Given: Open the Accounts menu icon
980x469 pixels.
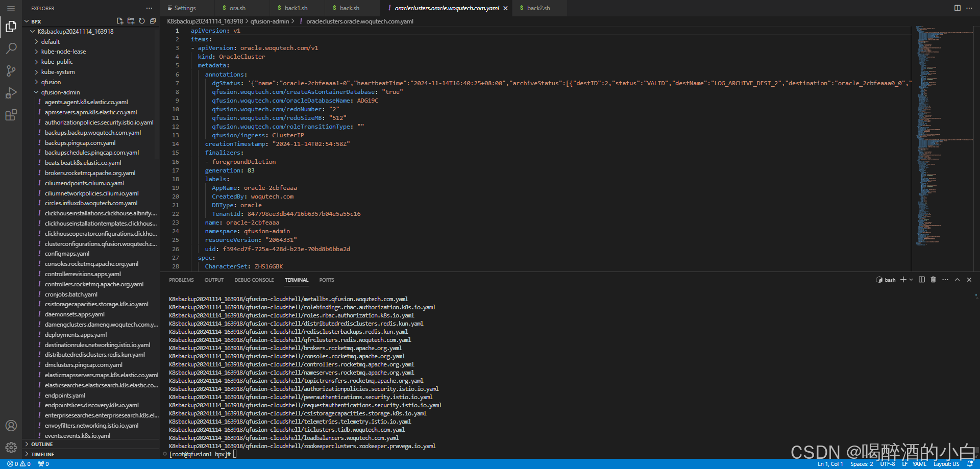Looking at the screenshot, I should (11, 426).
